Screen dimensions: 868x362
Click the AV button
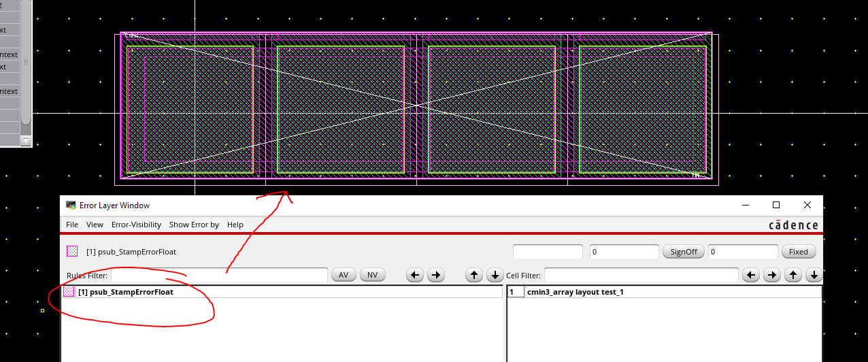(x=344, y=275)
